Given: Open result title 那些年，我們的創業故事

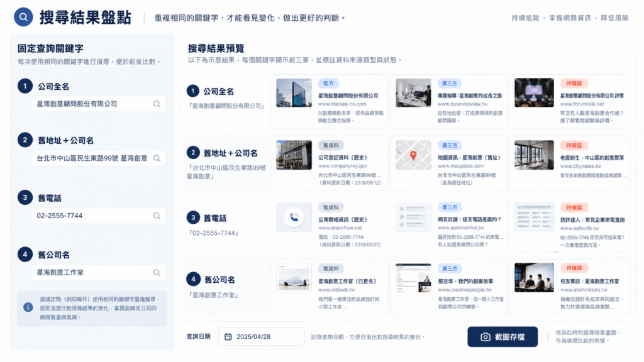Looking at the screenshot, I should coord(465,281).
